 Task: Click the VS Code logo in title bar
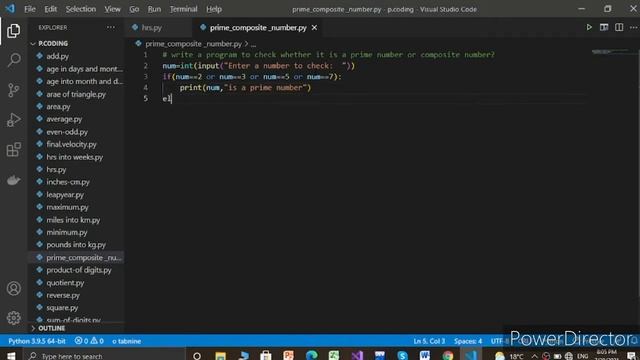(x=10, y=9)
